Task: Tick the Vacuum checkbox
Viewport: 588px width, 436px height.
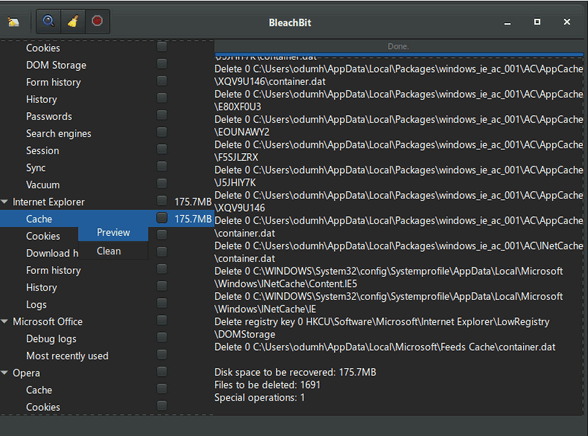Action: (x=162, y=184)
